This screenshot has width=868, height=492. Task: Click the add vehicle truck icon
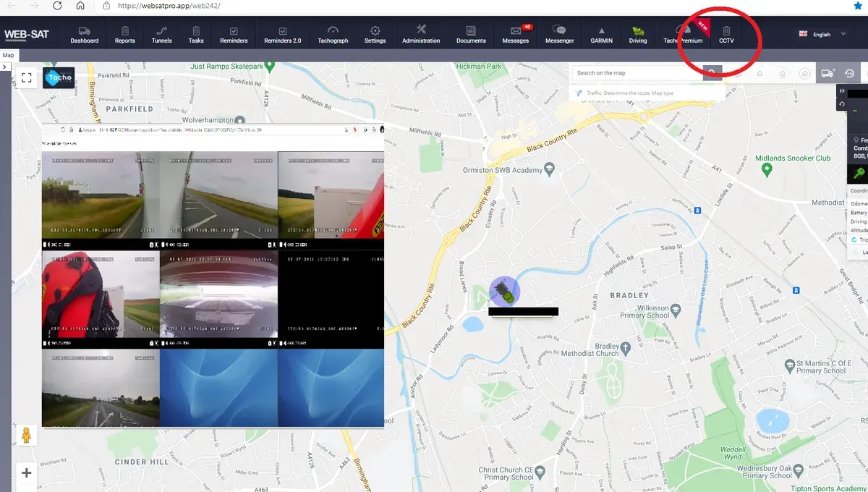(827, 73)
